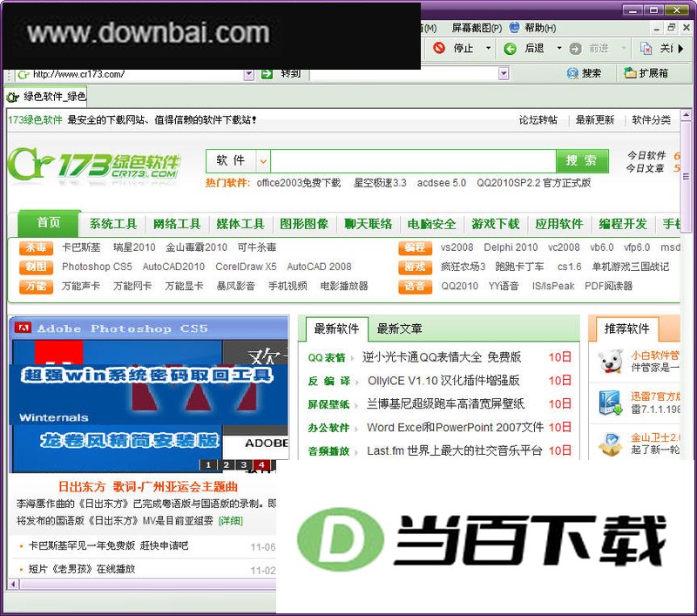Open the 帮助(H) menu
This screenshot has width=697, height=616.
540,28
